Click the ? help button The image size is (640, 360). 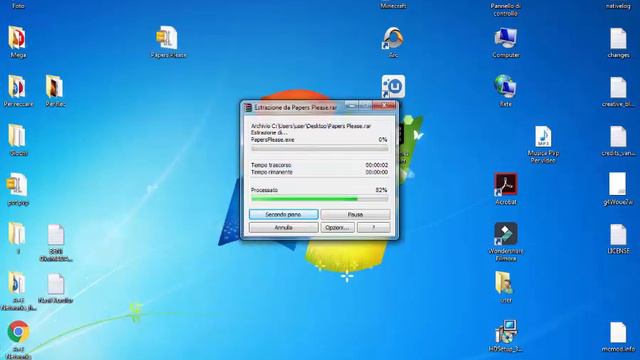[x=373, y=227]
